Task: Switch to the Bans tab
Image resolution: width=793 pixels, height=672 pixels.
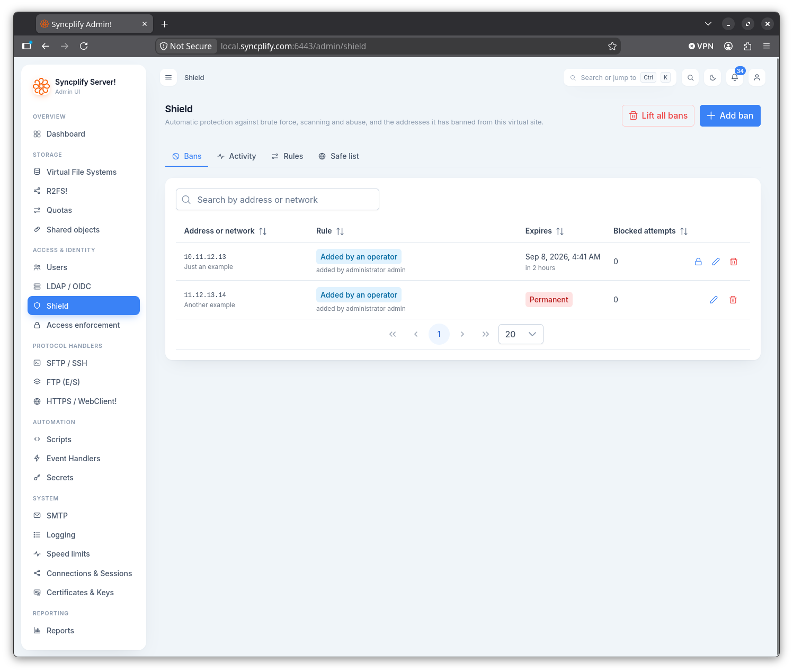Action: click(186, 156)
